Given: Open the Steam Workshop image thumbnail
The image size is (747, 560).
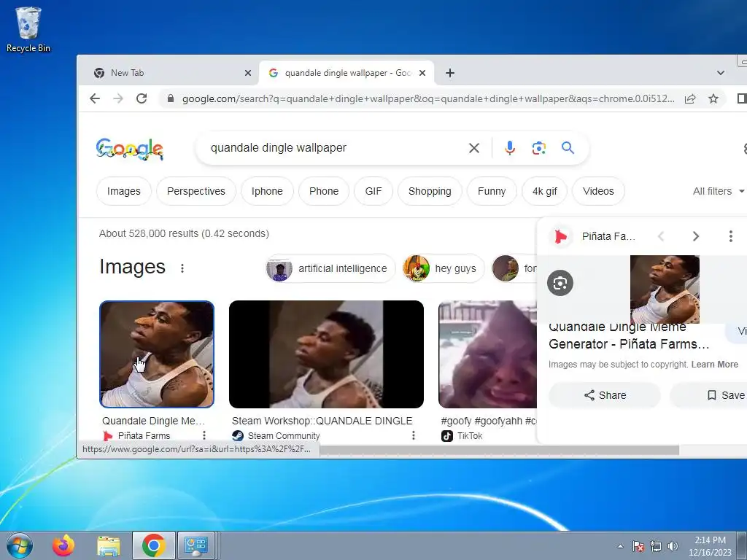Looking at the screenshot, I should tap(326, 354).
